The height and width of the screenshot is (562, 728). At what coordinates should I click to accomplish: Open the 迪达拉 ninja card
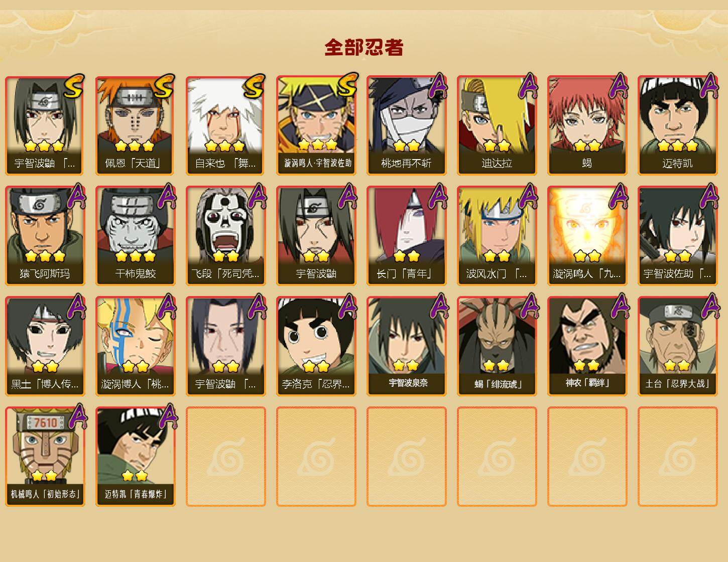pos(497,125)
